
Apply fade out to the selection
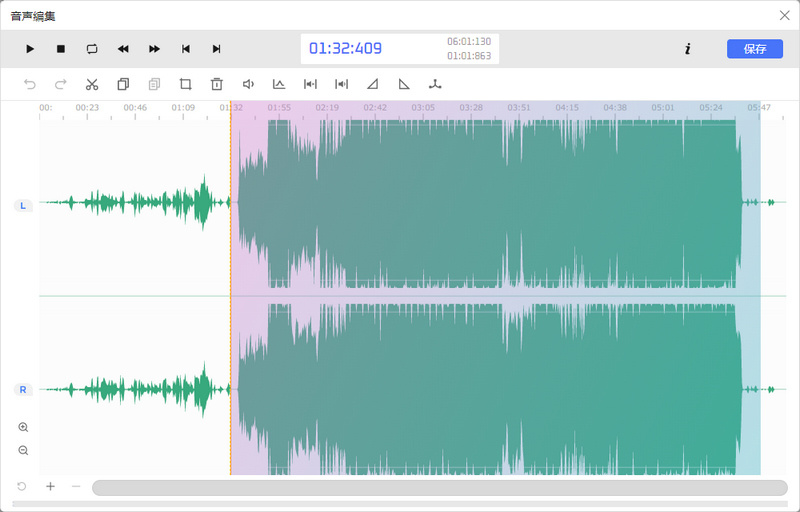coord(404,84)
